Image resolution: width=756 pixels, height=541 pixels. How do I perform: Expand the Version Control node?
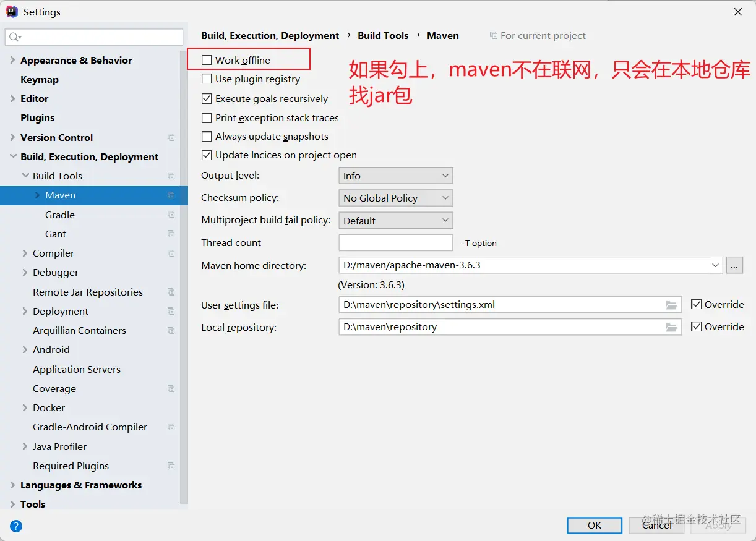pos(12,137)
